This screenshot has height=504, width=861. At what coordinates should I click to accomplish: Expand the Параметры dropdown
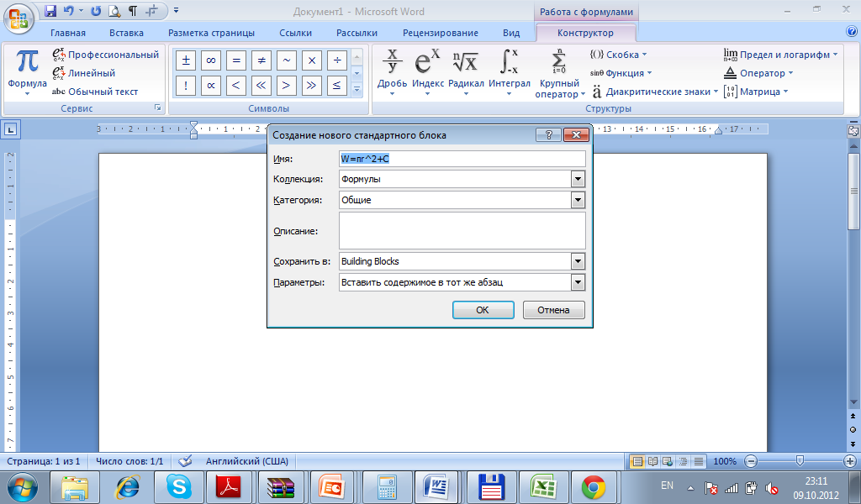[x=578, y=282]
